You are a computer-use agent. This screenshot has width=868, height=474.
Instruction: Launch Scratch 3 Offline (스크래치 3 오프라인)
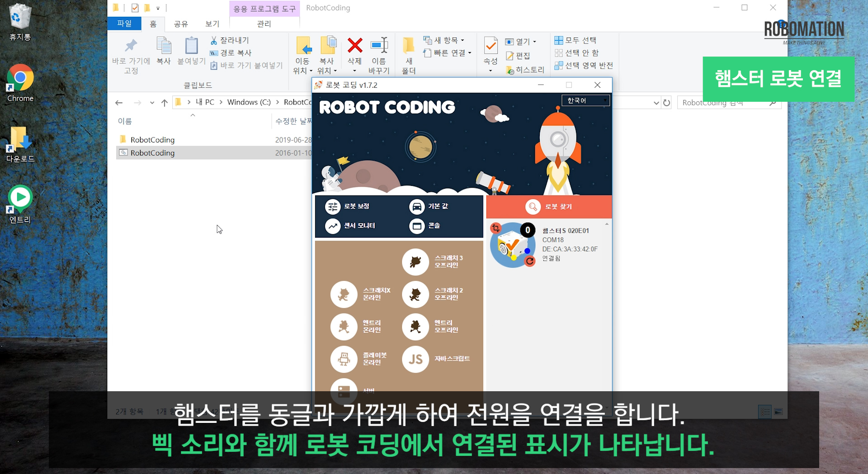pyautogui.click(x=415, y=262)
